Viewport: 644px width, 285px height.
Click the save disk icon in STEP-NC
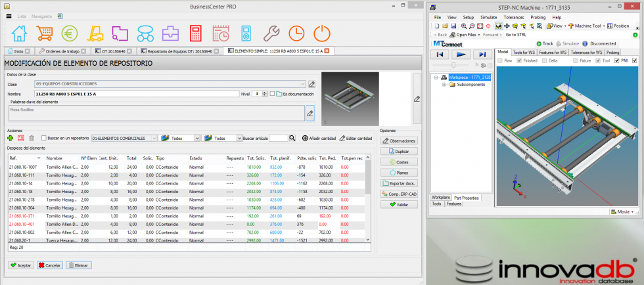[453, 26]
